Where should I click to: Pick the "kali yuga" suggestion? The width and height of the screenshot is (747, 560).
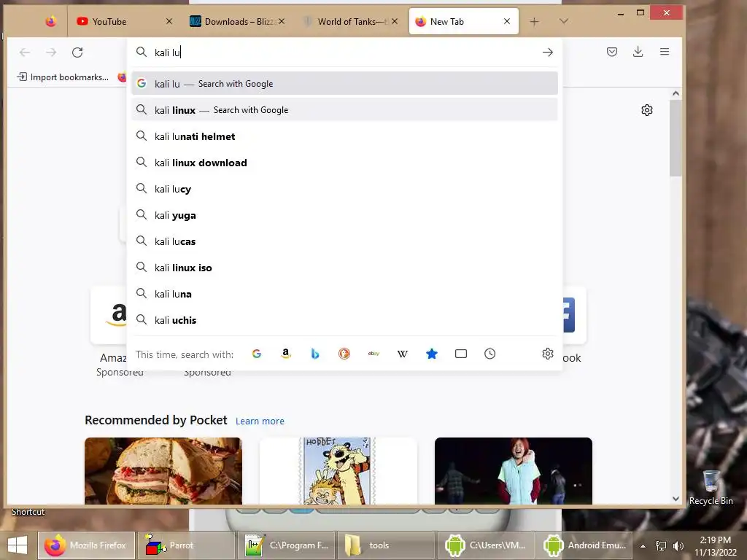(344, 215)
